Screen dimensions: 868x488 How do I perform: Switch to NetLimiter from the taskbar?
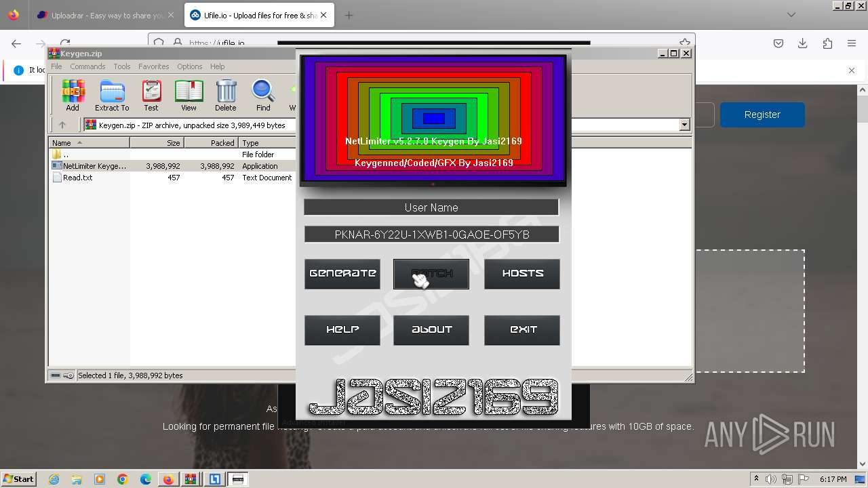pos(215,479)
